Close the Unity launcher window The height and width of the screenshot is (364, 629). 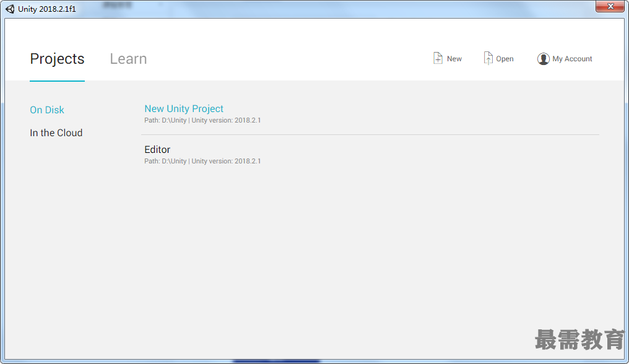[610, 6]
